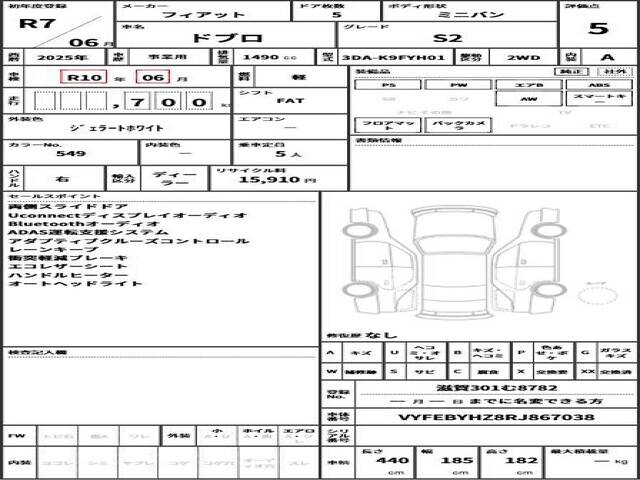Screen dimensions: 640x480
Task: Toggle the ABS equipment box
Action: (598, 85)
